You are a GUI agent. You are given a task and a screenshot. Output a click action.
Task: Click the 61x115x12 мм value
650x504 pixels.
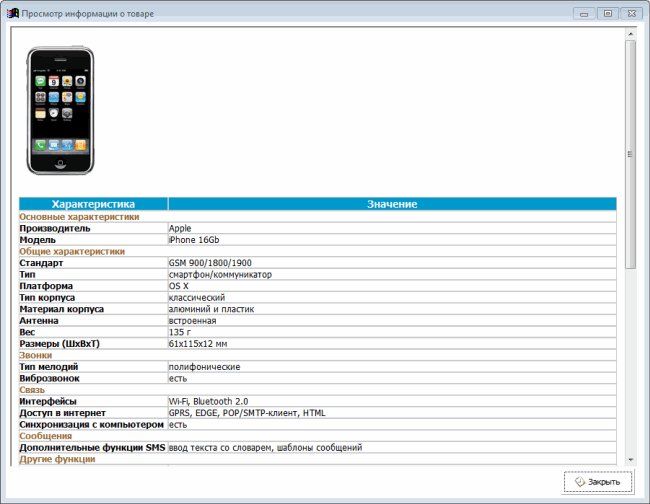pyautogui.click(x=198, y=344)
